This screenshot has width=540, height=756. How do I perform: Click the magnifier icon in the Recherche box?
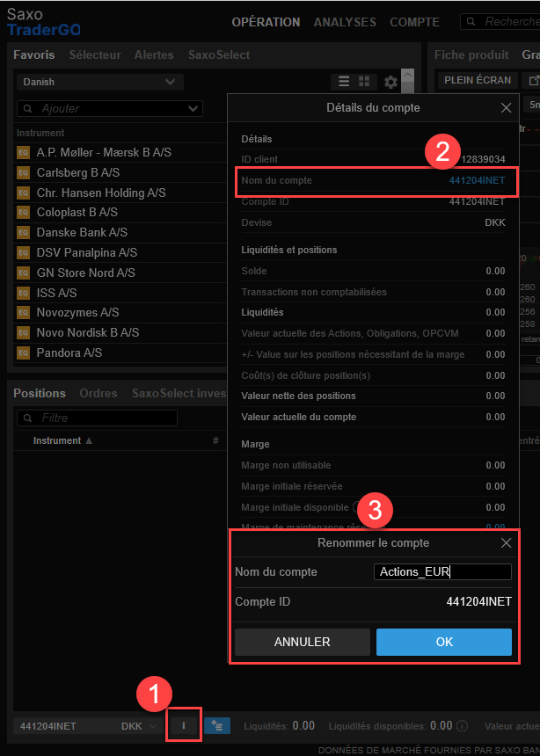point(471,22)
